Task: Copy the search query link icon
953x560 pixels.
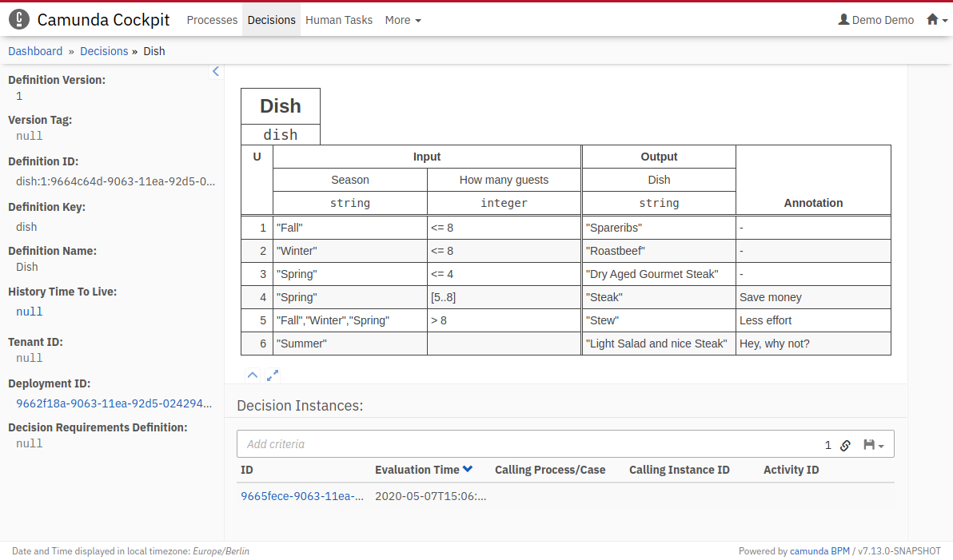Action: click(x=846, y=445)
